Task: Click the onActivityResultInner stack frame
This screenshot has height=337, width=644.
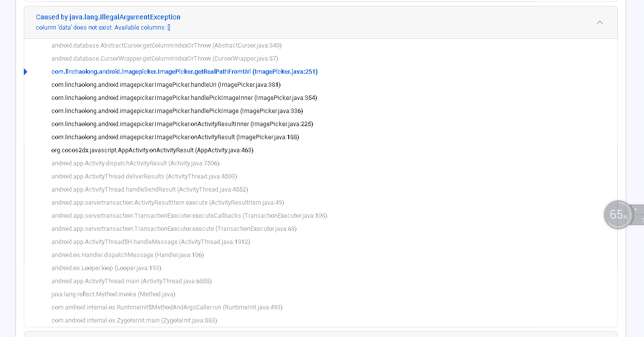Action: click(182, 124)
